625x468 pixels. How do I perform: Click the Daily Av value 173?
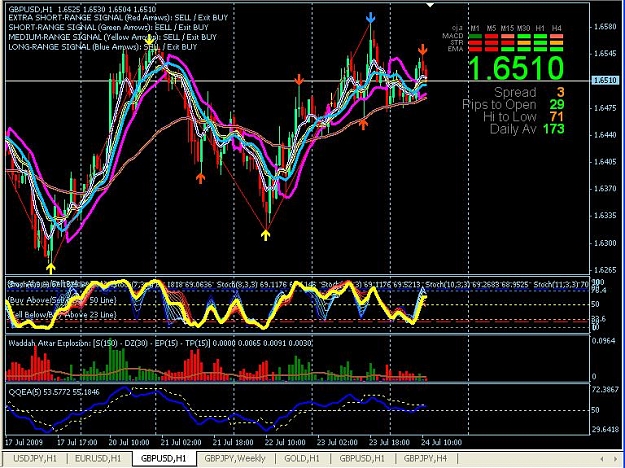(x=553, y=129)
